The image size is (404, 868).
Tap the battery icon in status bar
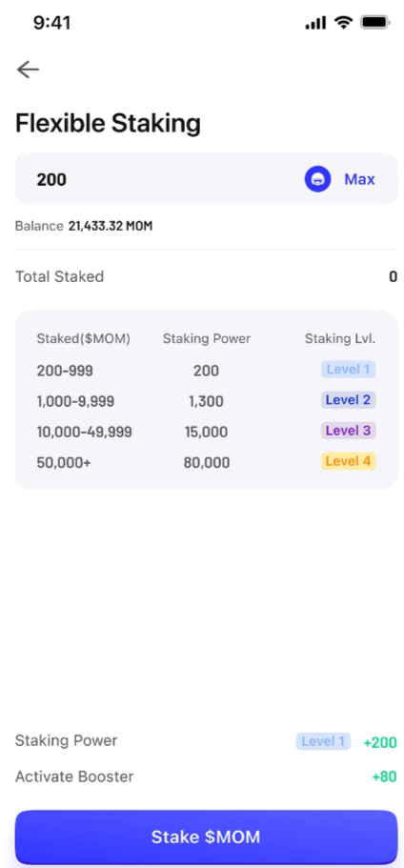(x=375, y=23)
